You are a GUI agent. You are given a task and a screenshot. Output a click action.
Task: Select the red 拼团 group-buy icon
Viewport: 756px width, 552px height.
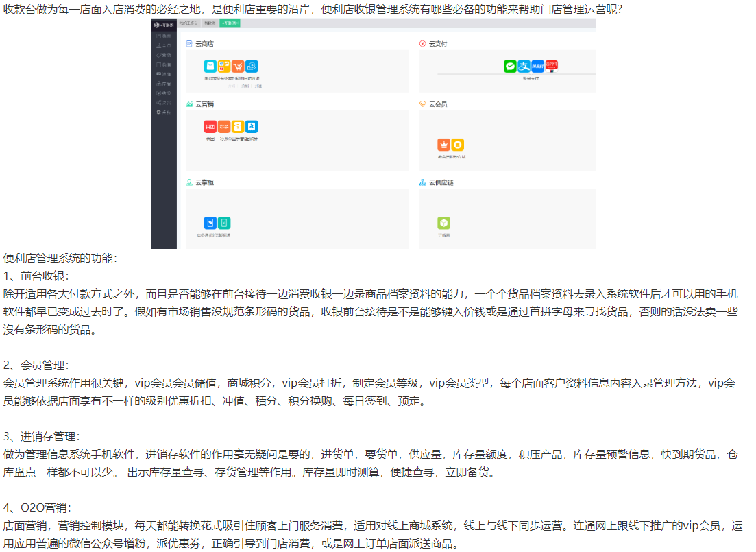click(210, 127)
